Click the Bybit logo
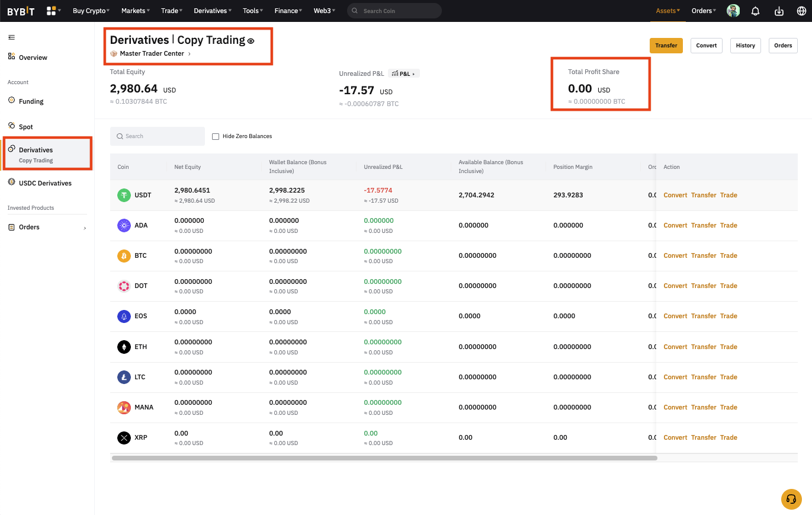The image size is (812, 515). (21, 11)
